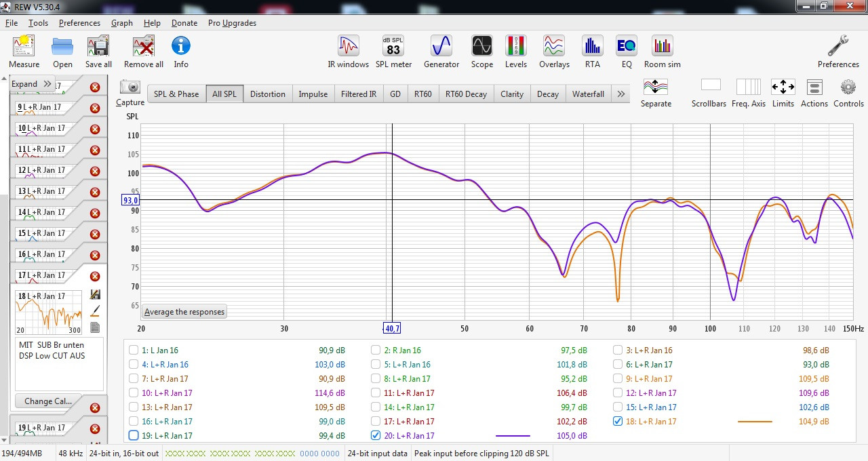Screen dimensions: 868x461
Task: Uncheck trace 18: L+R Jan 17
Action: click(618, 422)
